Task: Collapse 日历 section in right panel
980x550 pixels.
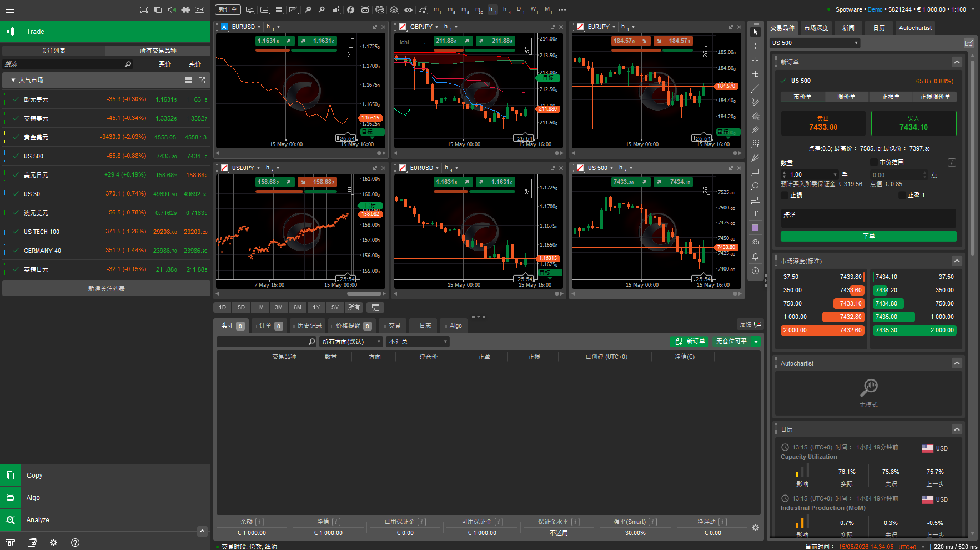Action: [x=956, y=429]
